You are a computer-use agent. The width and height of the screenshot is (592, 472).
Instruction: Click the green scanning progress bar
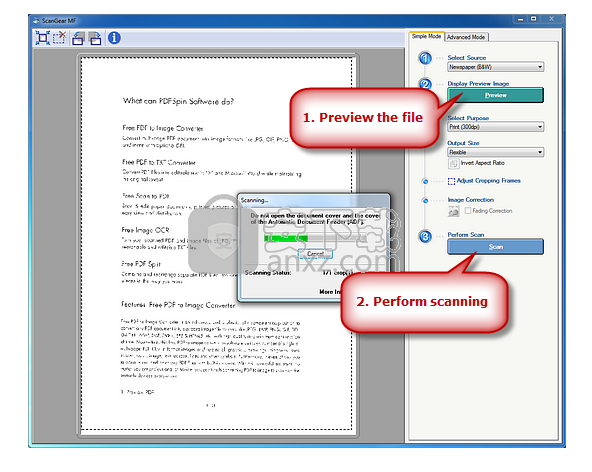tap(286, 238)
